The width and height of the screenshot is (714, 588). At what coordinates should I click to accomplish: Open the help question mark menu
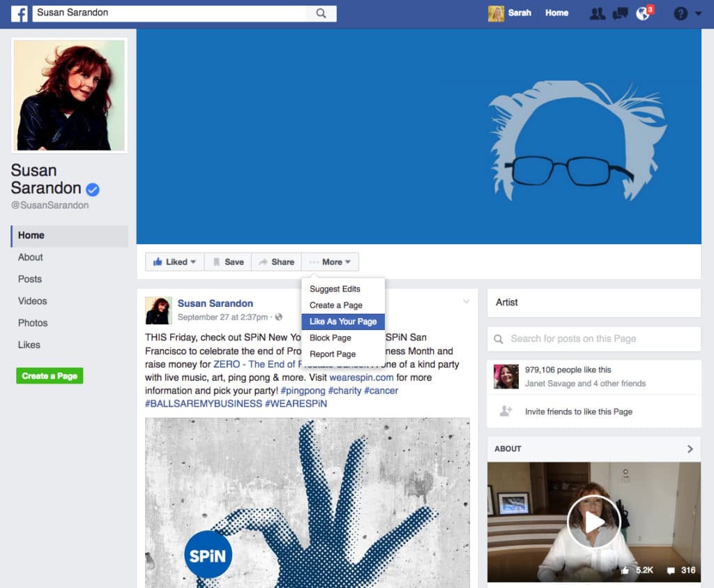(679, 13)
